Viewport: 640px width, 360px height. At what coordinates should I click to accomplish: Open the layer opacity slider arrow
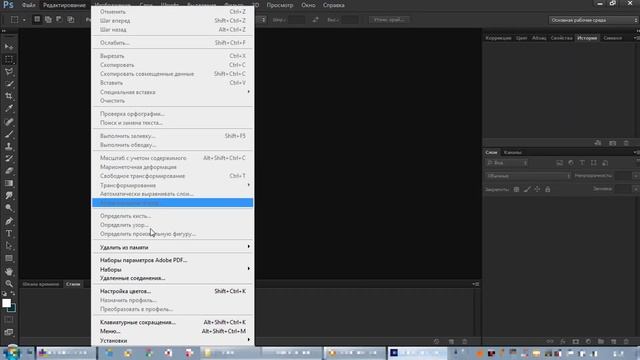pos(636,176)
